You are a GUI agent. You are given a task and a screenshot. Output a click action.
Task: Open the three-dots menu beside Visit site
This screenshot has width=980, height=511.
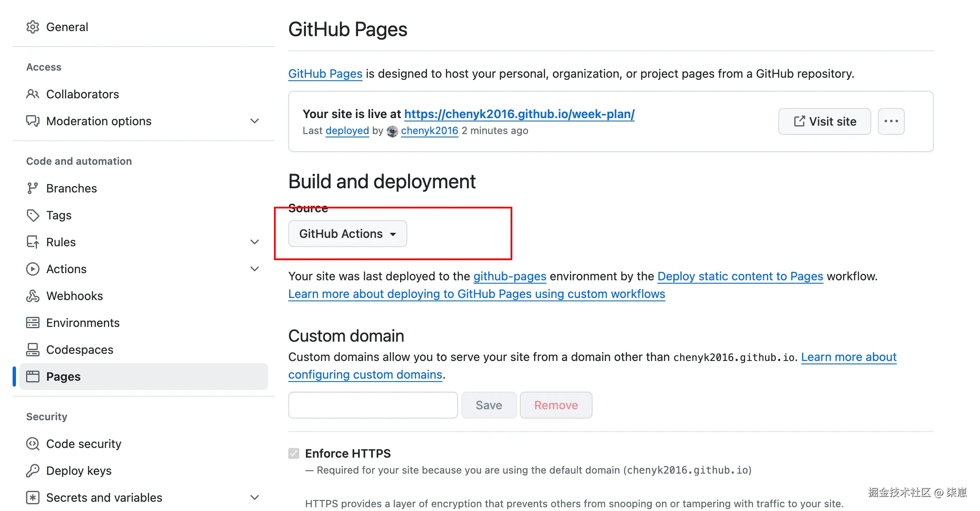[x=891, y=121]
